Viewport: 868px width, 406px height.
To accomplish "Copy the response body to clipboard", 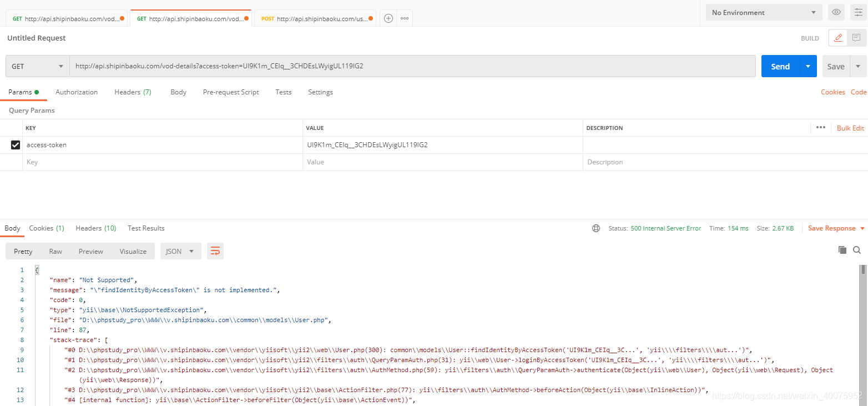I will pos(842,250).
